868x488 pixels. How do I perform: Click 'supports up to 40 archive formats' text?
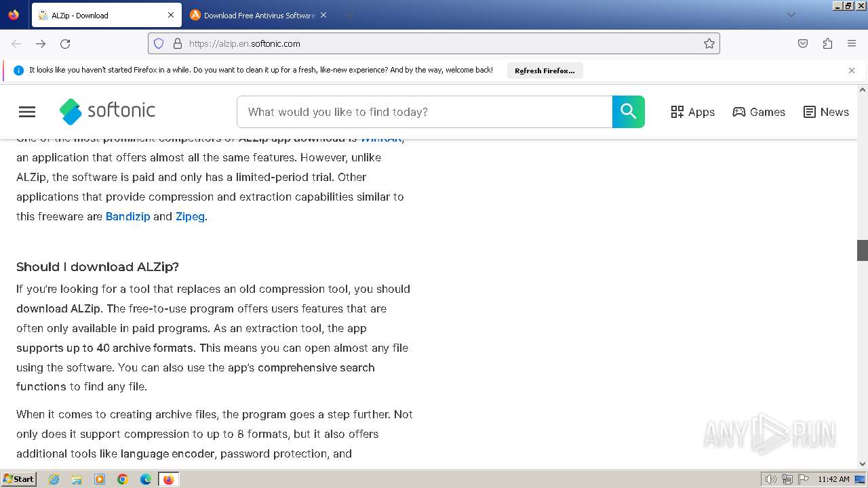(x=106, y=348)
